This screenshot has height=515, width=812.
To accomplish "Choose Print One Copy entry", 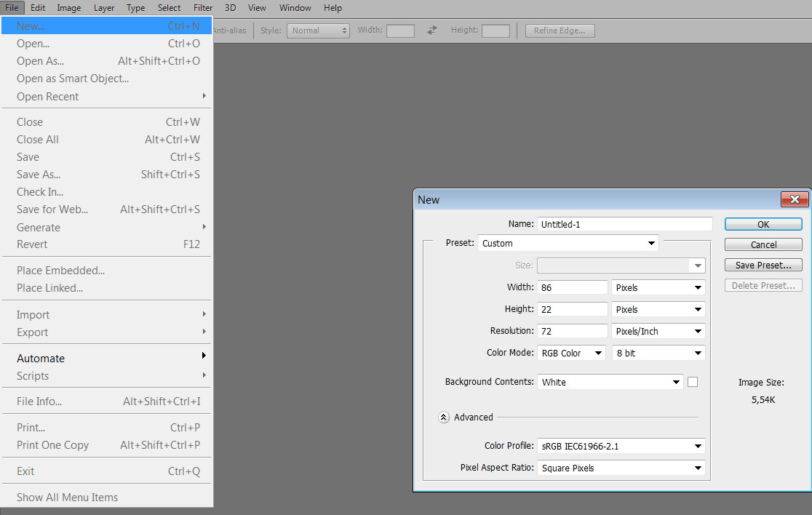I will pyautogui.click(x=107, y=445).
